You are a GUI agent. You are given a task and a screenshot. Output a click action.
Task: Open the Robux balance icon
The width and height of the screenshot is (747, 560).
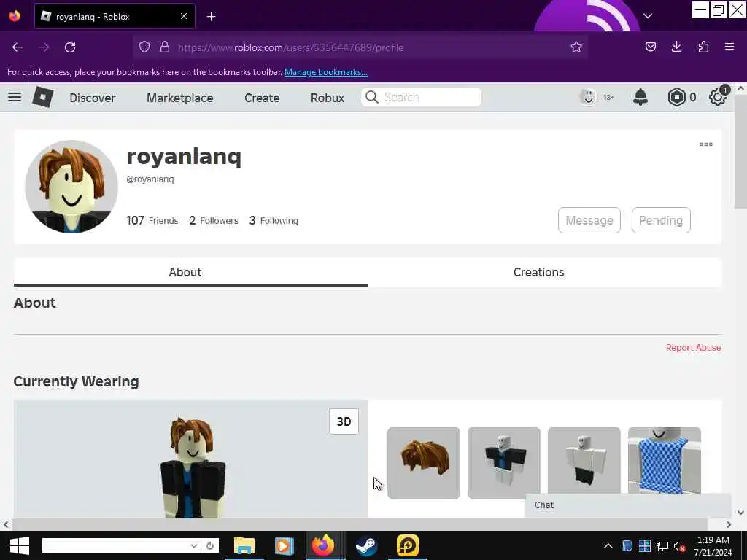[x=676, y=97]
